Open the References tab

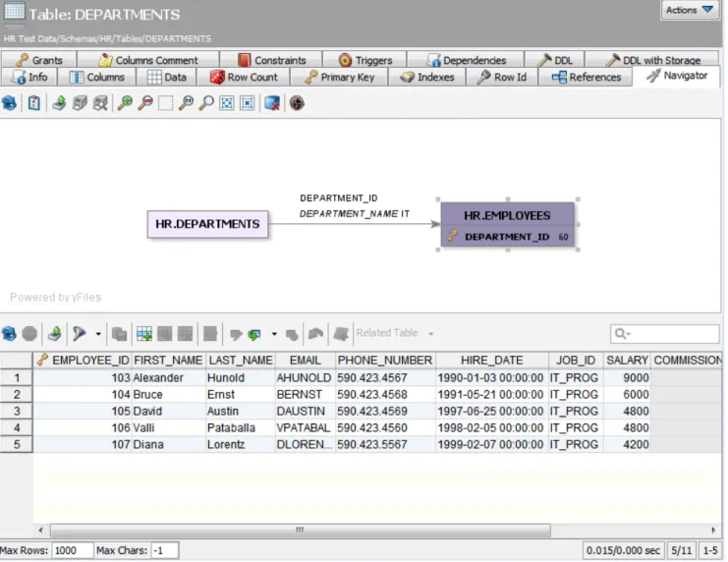tap(586, 77)
